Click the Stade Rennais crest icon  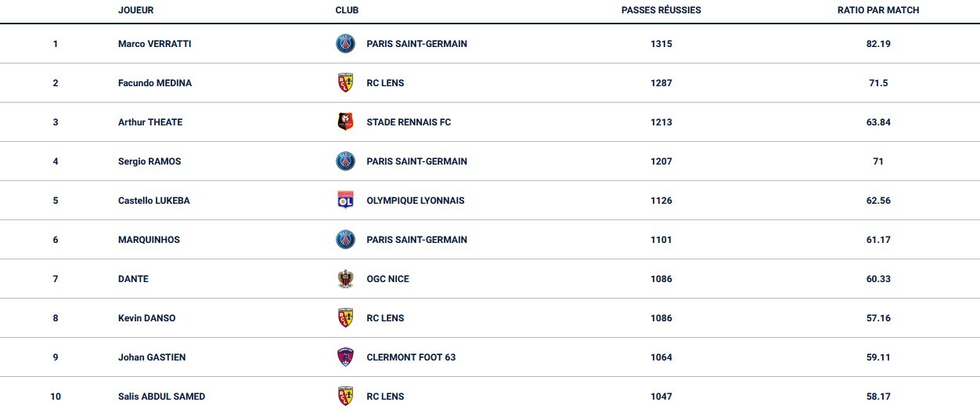[345, 122]
